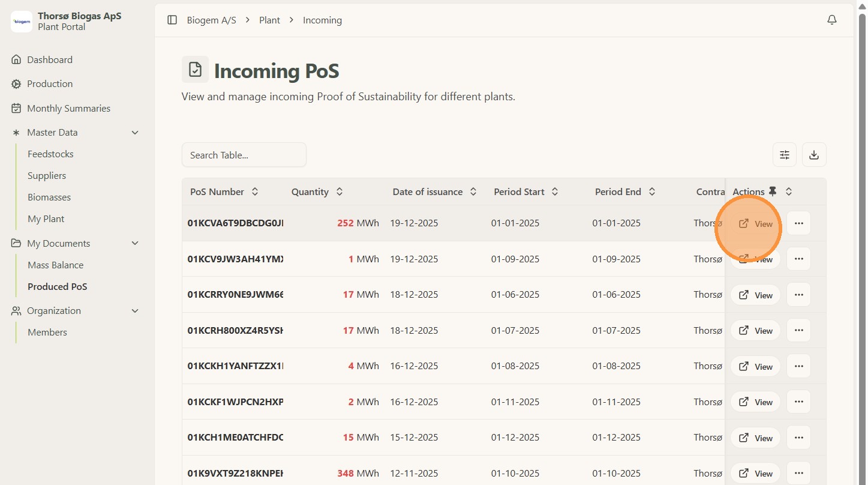Viewport: 868px width, 485px height.
Task: Open Monthly Summaries in sidebar
Action: pos(68,108)
